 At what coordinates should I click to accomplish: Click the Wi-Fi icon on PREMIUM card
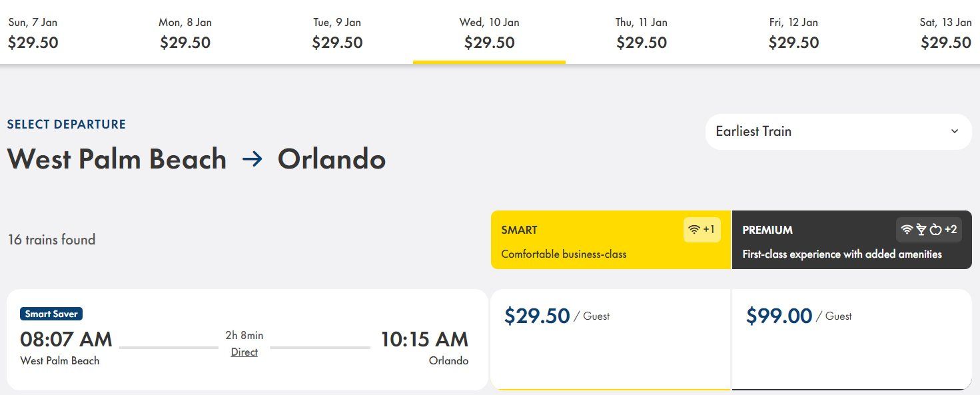[907, 230]
